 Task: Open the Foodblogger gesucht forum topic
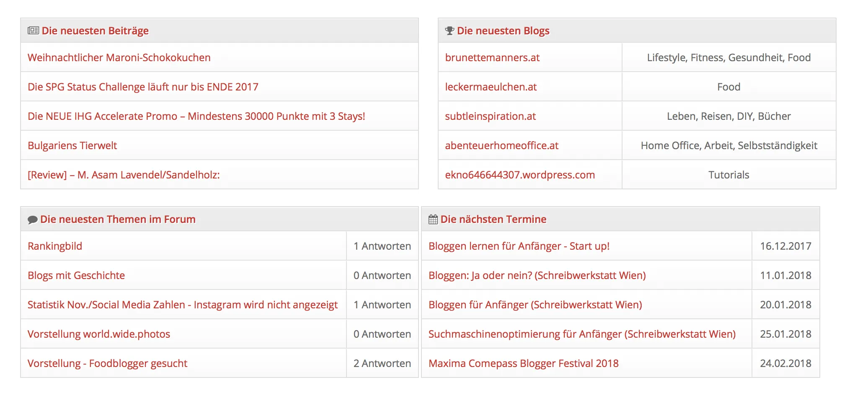pos(107,363)
